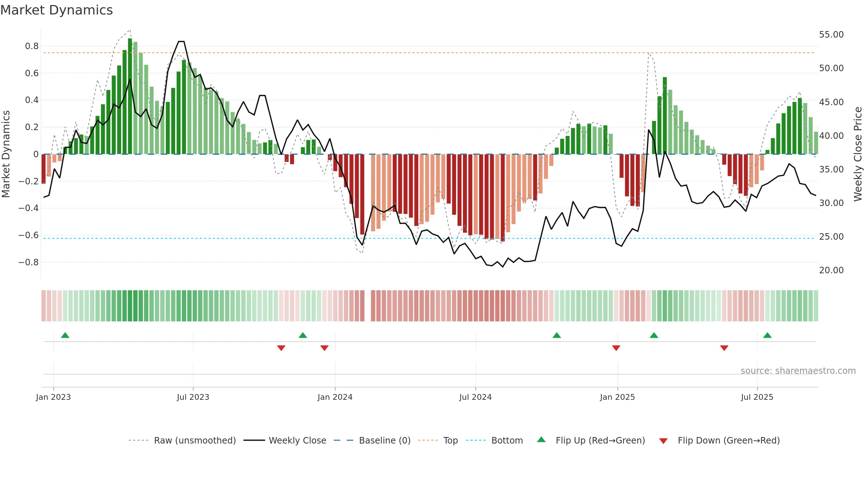The height and width of the screenshot is (488, 868).
Task: Click the 55.00 price axis label
Action: click(x=831, y=35)
